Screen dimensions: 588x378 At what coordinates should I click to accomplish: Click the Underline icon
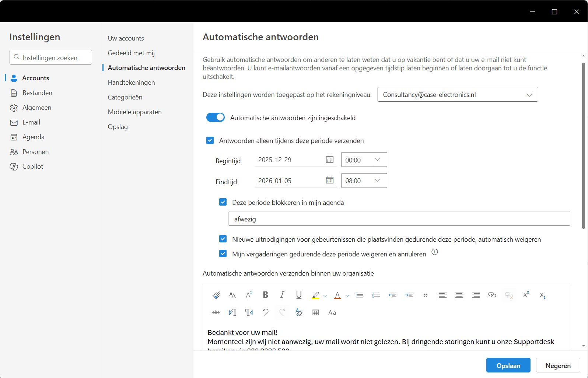(299, 295)
